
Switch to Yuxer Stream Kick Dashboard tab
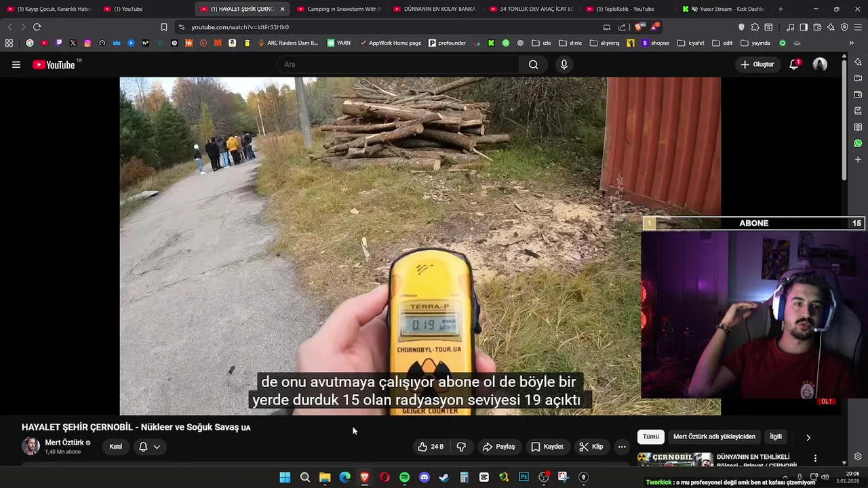[x=724, y=9]
